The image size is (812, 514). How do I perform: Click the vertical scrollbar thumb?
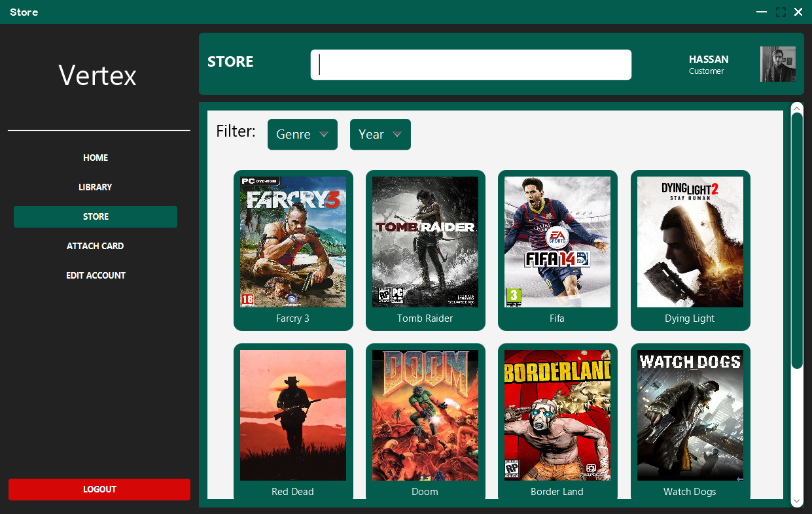[x=797, y=240]
